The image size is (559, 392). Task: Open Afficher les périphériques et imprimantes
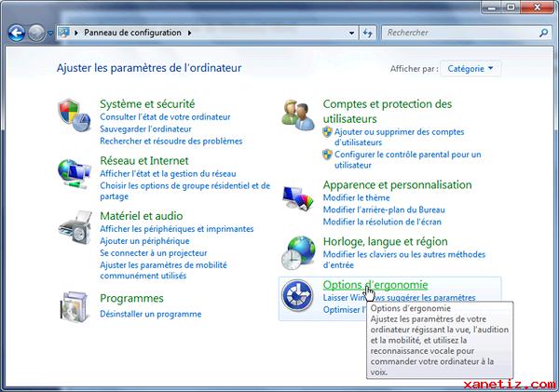(177, 229)
